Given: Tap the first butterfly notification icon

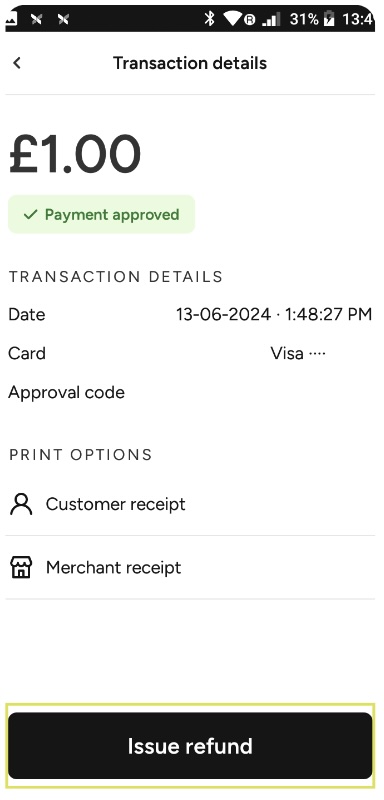Looking at the screenshot, I should pos(36,19).
